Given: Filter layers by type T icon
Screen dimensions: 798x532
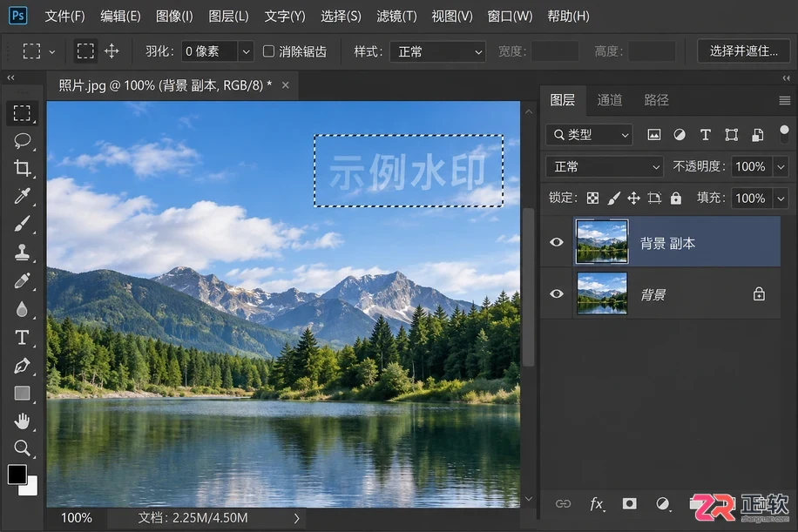Looking at the screenshot, I should 705,135.
